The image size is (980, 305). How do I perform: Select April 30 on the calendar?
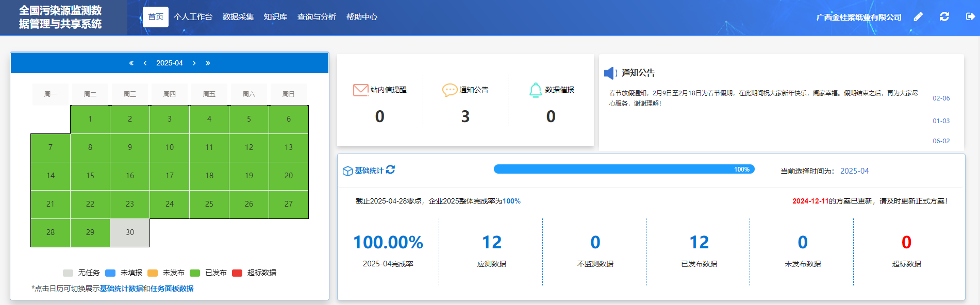[130, 232]
